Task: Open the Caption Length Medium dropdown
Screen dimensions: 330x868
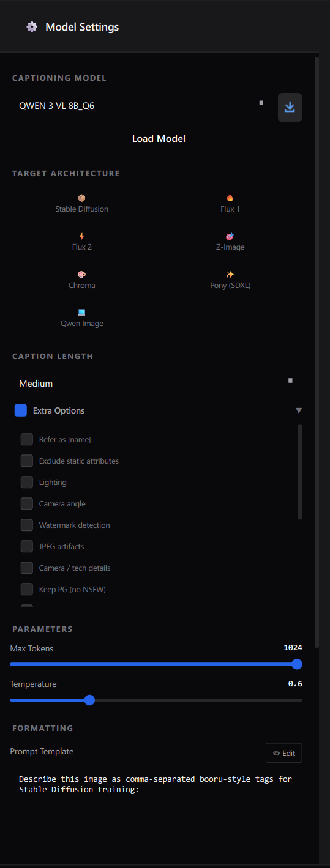Action: [157, 384]
